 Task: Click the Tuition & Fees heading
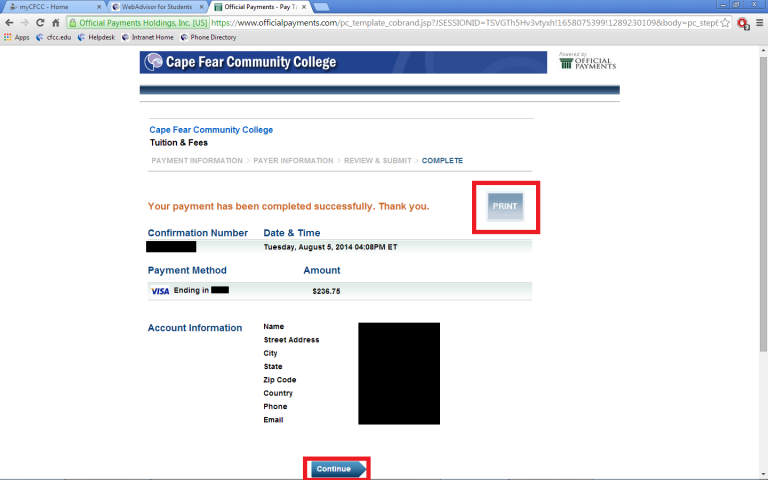pyautogui.click(x=179, y=143)
